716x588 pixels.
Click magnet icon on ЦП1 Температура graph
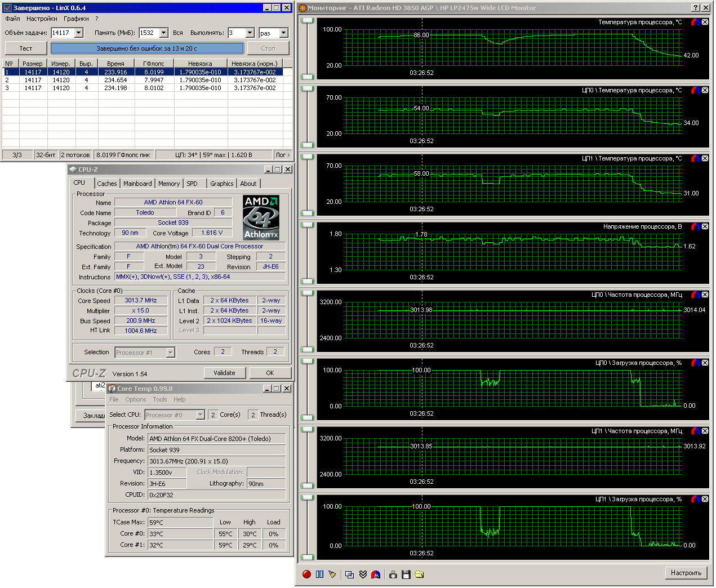pos(696,158)
